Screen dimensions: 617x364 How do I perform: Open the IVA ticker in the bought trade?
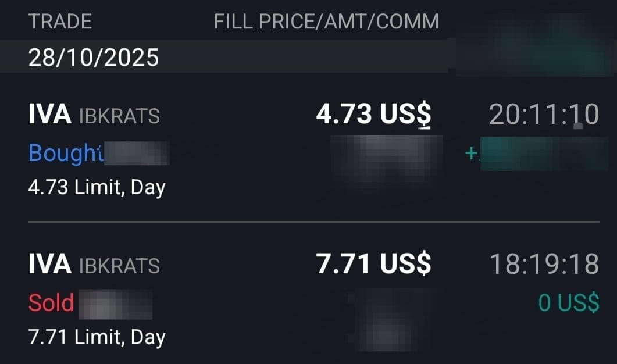(x=49, y=115)
